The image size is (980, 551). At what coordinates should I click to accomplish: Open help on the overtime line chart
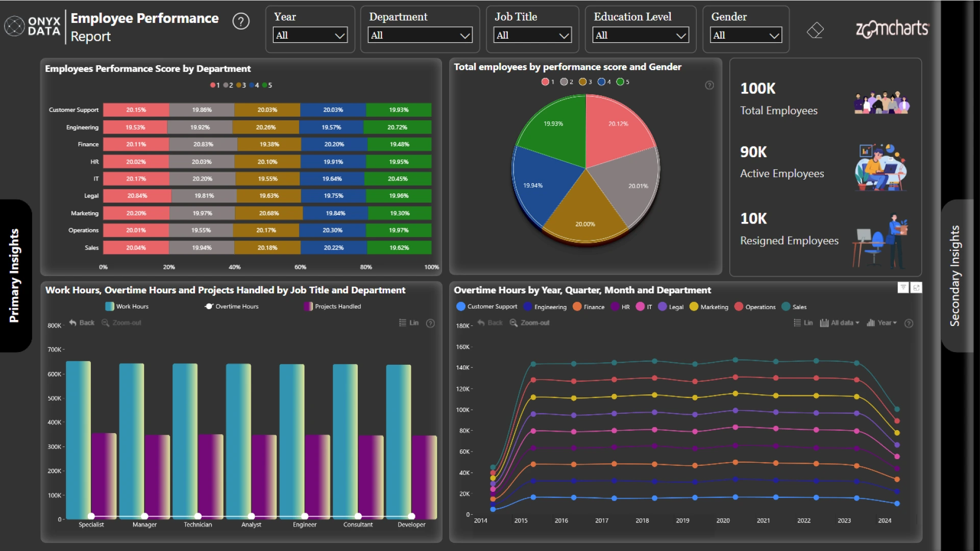point(909,323)
